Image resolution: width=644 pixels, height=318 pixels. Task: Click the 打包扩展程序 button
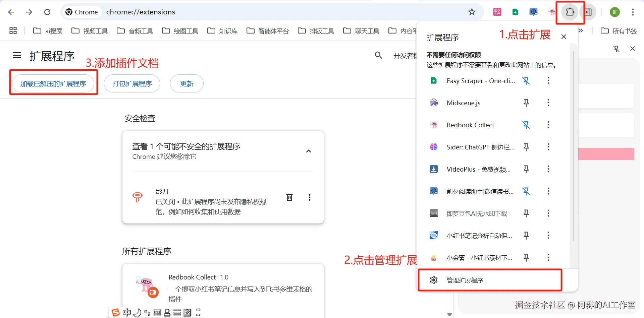[x=132, y=83]
